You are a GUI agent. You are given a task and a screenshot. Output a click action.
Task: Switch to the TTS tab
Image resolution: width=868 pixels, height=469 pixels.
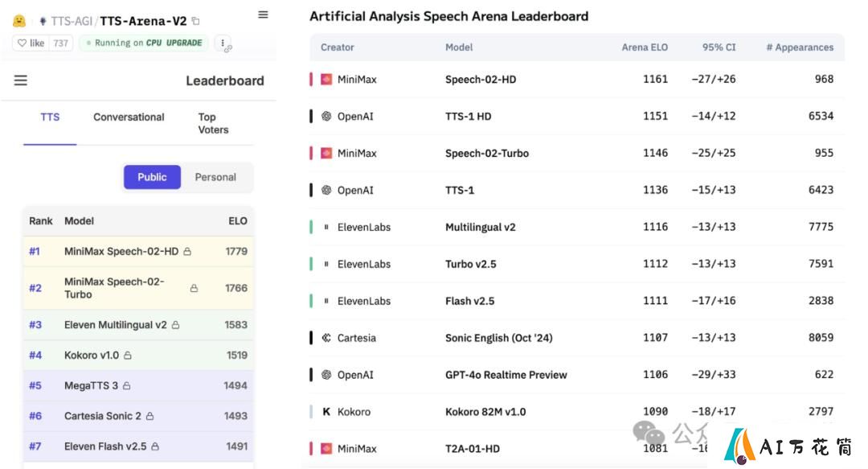pos(50,117)
